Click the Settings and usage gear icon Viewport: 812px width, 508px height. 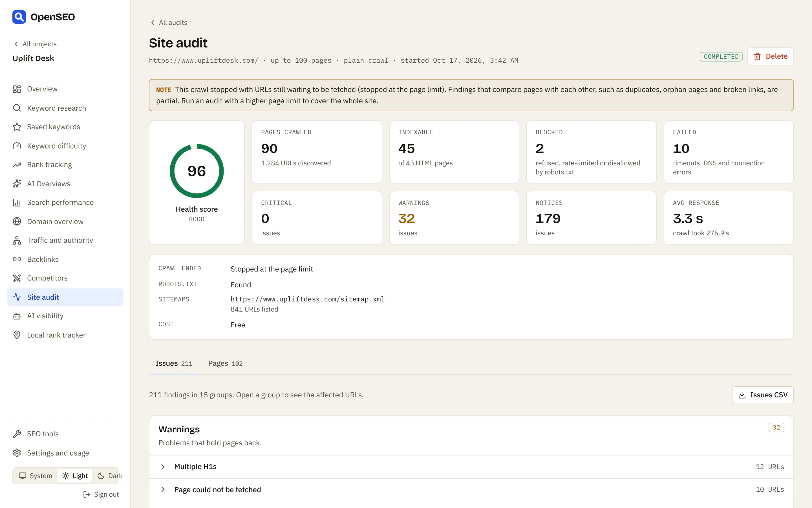point(17,453)
